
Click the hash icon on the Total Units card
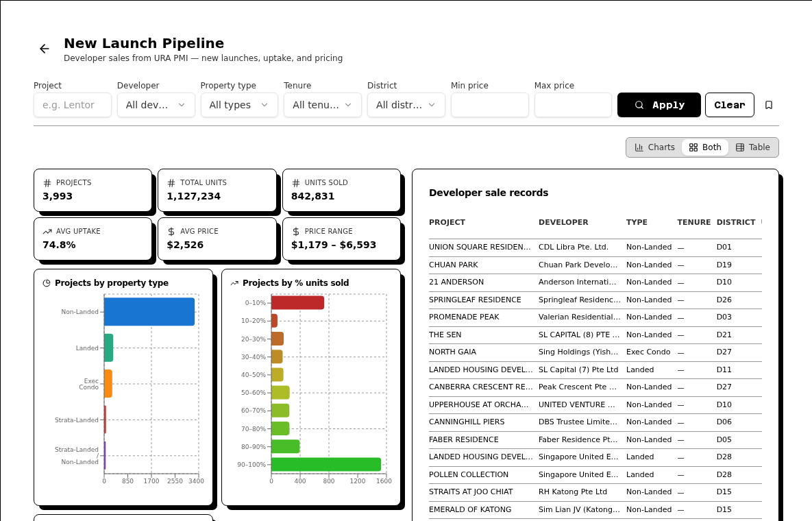pos(171,183)
